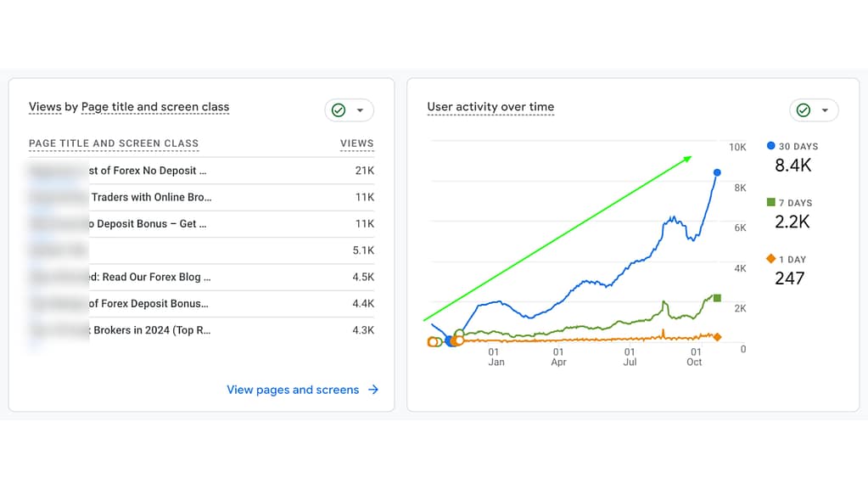
Task: Click the PAGE TITLE AND SCREEN CLASS header
Action: pos(113,143)
